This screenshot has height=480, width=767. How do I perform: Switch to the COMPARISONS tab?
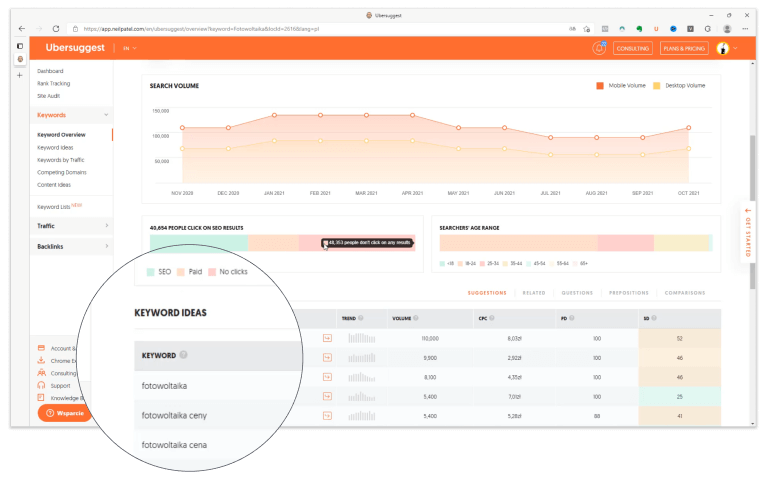pyautogui.click(x=685, y=293)
